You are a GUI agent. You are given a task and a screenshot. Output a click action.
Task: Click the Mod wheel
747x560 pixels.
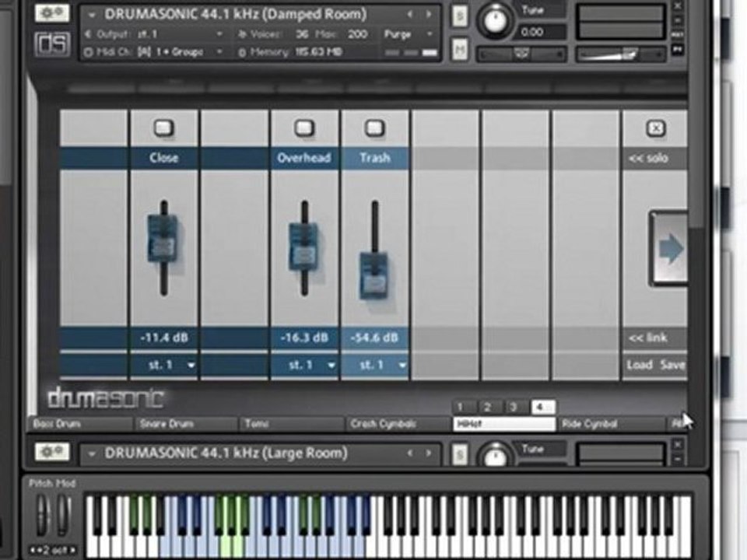point(63,516)
